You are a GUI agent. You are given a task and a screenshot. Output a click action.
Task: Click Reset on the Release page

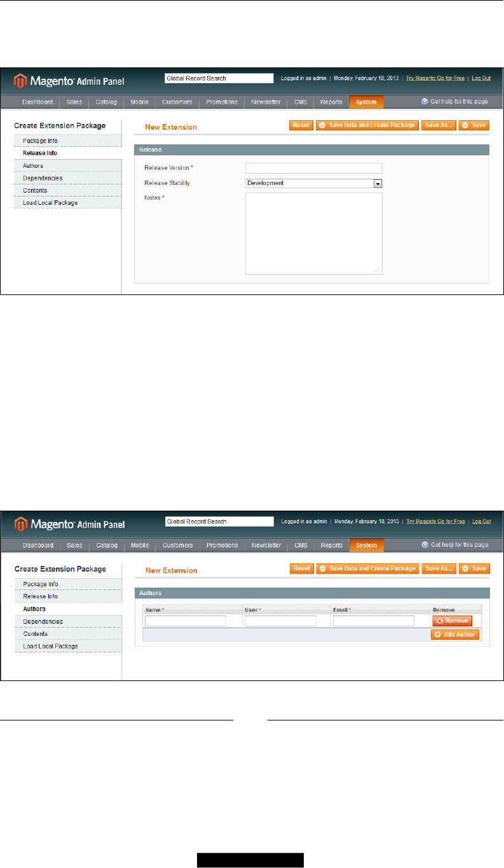(x=301, y=125)
